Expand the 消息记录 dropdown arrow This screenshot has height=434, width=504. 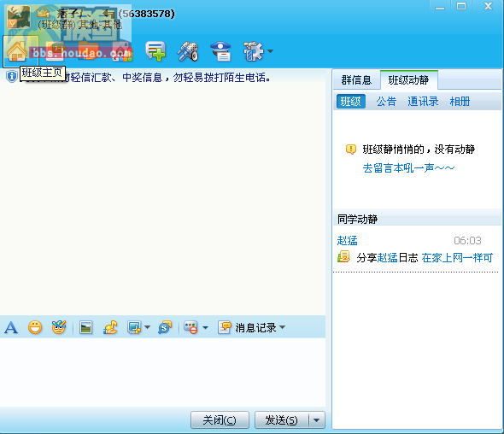(282, 327)
